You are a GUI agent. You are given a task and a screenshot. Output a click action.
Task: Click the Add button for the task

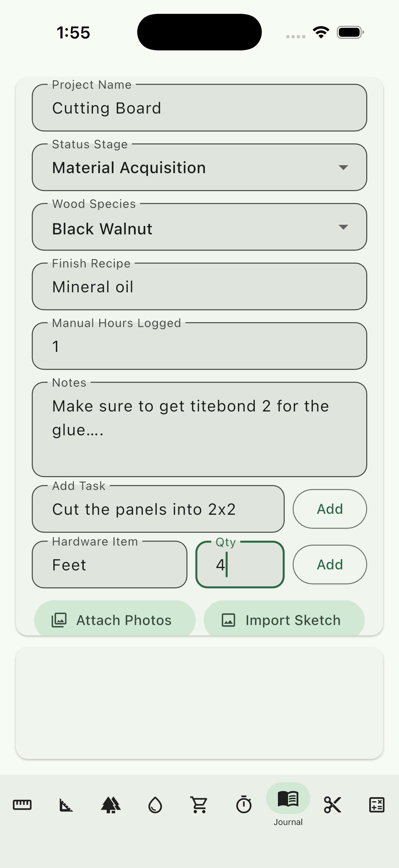[x=330, y=509]
